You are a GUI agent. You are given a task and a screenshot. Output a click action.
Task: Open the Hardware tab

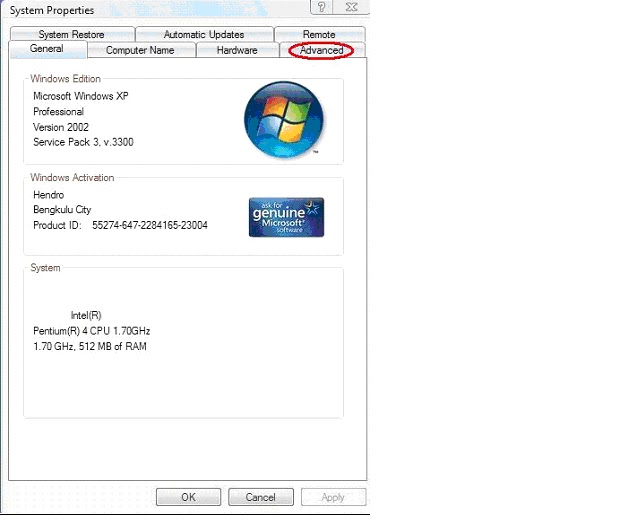[x=238, y=50]
